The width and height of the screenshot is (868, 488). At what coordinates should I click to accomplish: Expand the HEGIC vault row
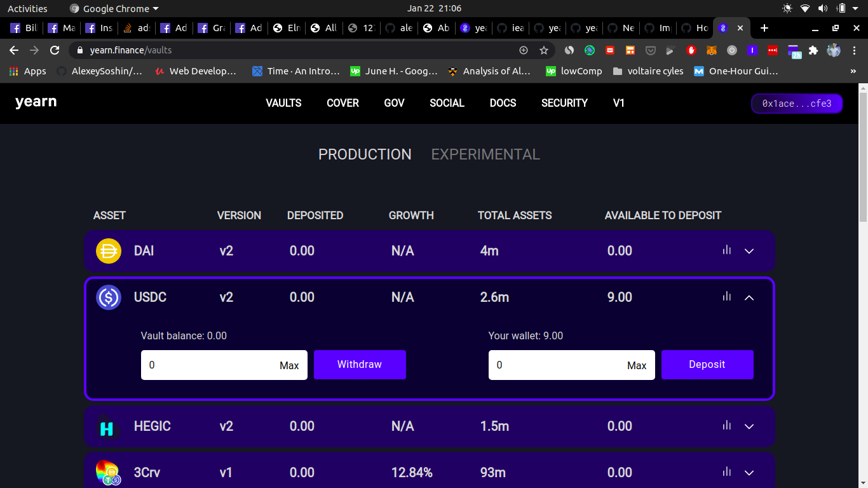749,426
